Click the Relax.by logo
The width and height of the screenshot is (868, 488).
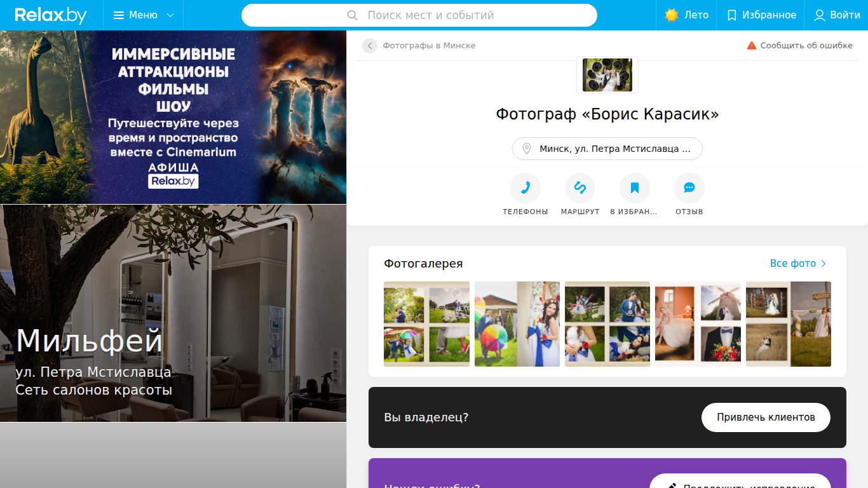(51, 15)
